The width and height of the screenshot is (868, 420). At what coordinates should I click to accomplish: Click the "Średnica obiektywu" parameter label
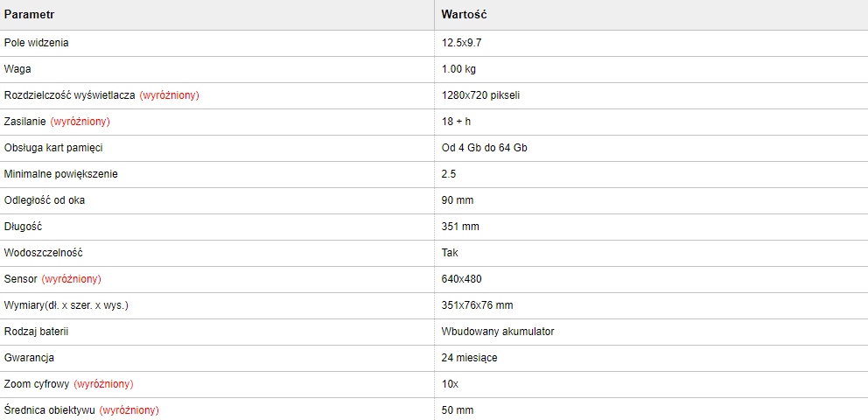click(48, 410)
